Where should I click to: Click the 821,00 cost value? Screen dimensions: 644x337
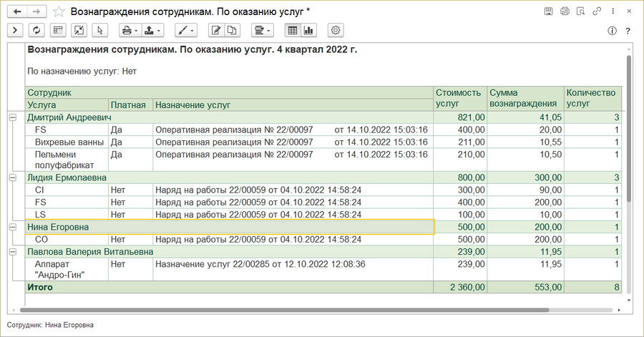(x=471, y=117)
